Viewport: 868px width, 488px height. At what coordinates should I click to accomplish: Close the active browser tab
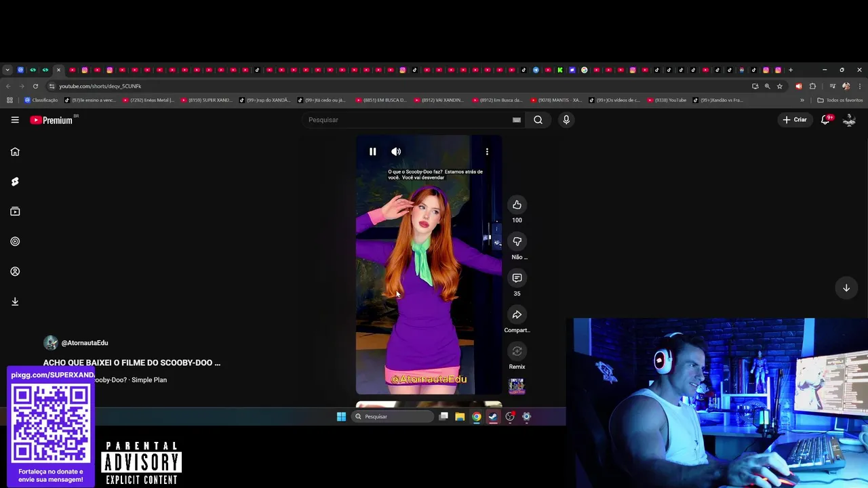(58, 70)
